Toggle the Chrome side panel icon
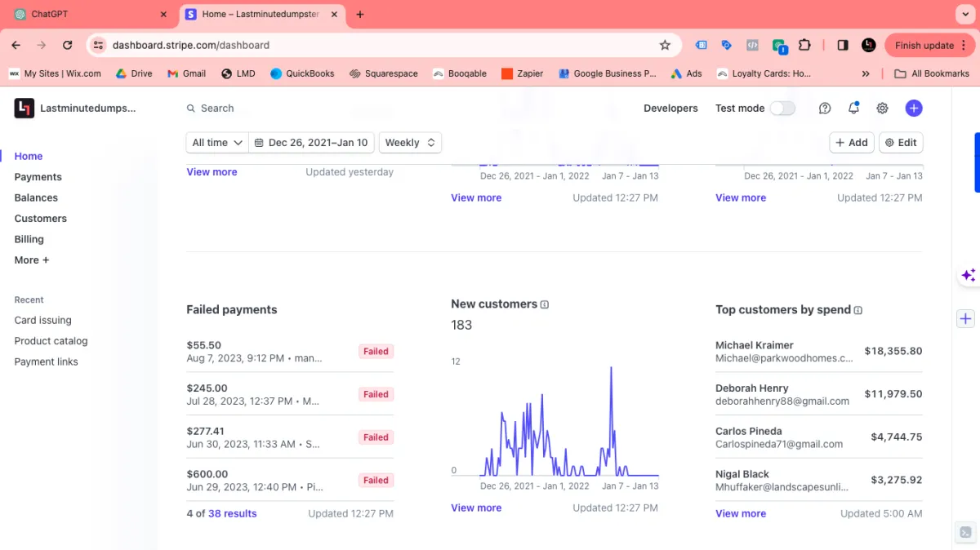This screenshot has width=980, height=550. pyautogui.click(x=843, y=45)
